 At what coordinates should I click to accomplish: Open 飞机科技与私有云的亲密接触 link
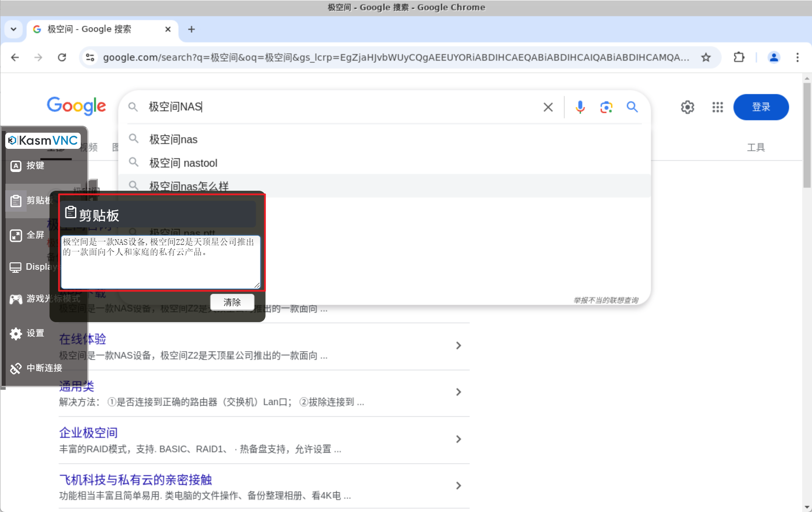[136, 480]
